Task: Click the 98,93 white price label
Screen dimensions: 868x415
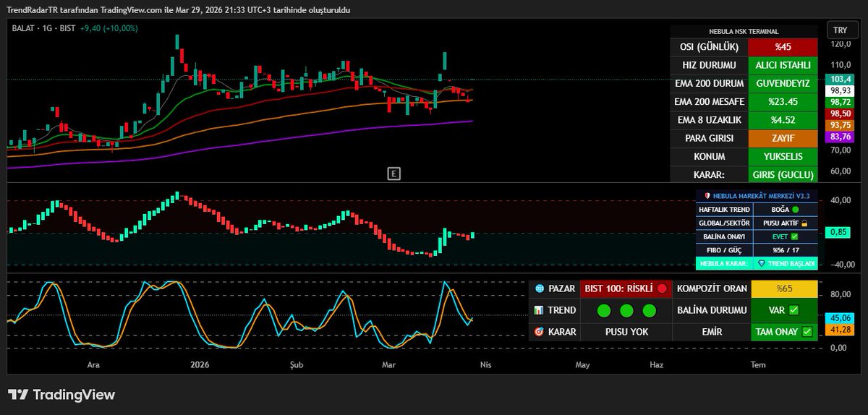Action: [x=841, y=90]
